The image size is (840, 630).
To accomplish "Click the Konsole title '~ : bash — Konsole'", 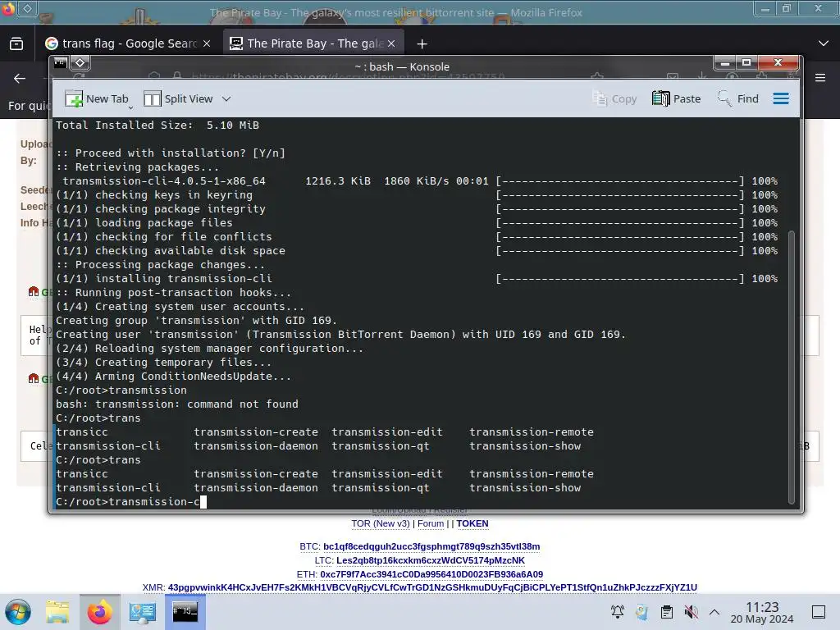I will [x=402, y=67].
